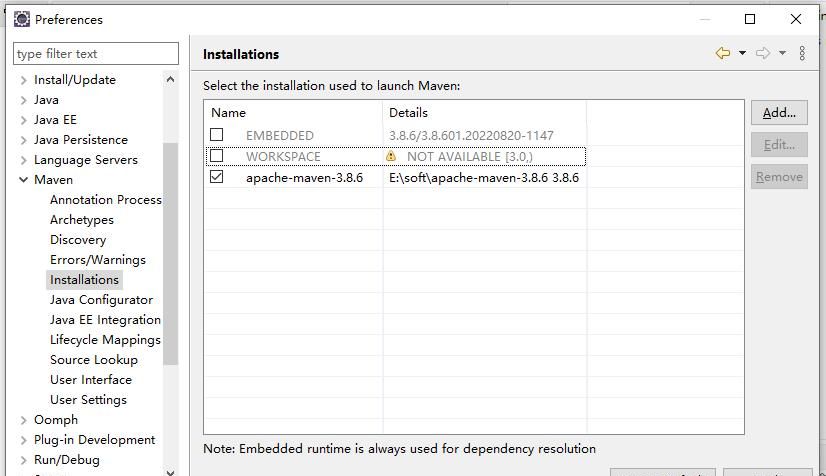Image resolution: width=826 pixels, height=476 pixels.
Task: Open the three-dot view menu icon
Action: pyautogui.click(x=802, y=53)
